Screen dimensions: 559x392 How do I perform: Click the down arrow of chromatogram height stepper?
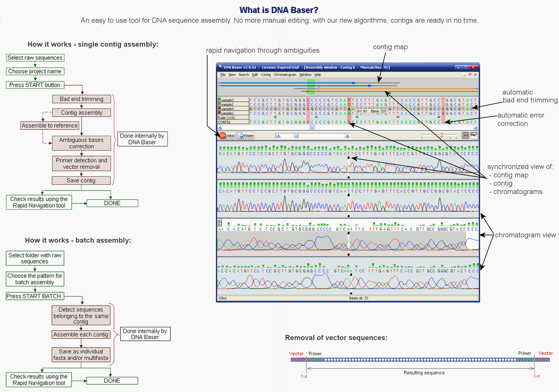(219, 224)
